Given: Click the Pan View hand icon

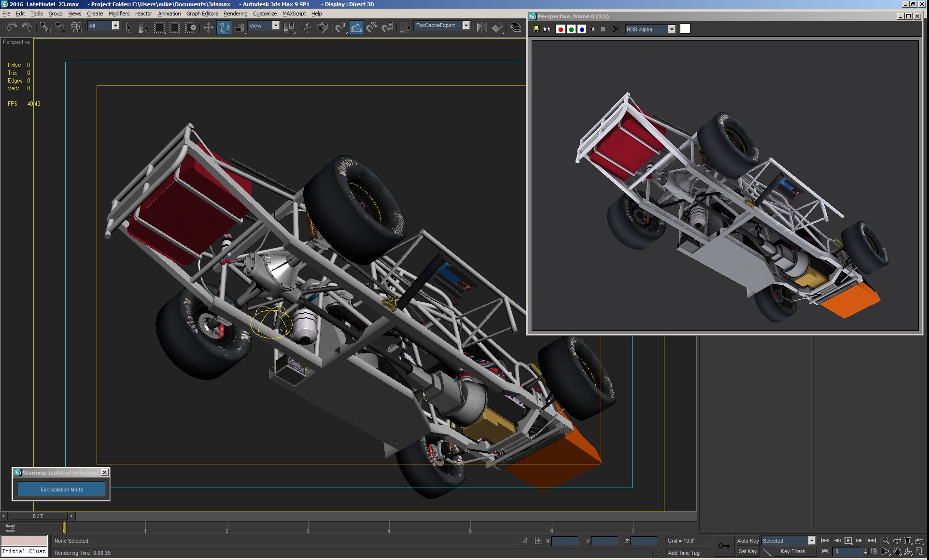Looking at the screenshot, I should tap(897, 551).
